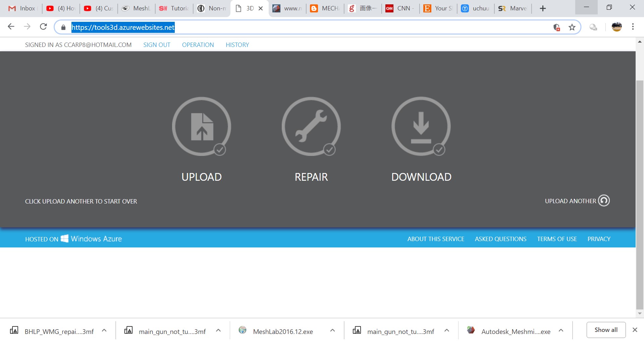The width and height of the screenshot is (644, 342).
Task: Click the Upload Another restart icon
Action: point(604,201)
